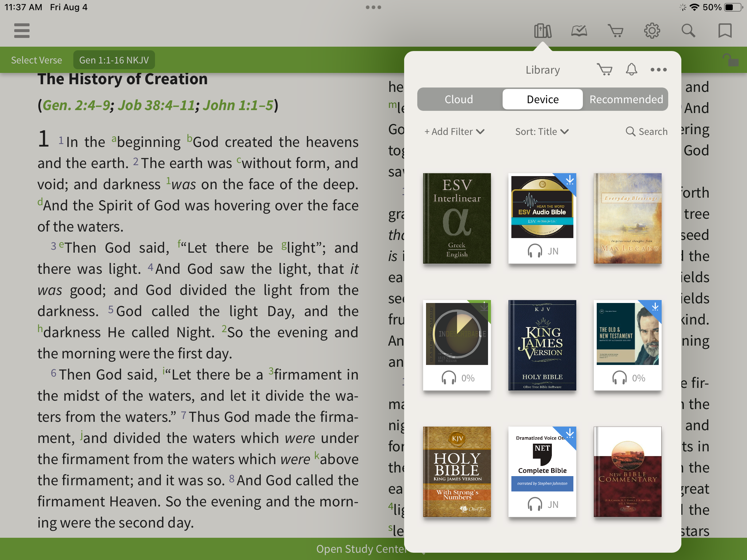Tap The History of Creation heading
The width and height of the screenshot is (747, 560).
click(x=123, y=79)
